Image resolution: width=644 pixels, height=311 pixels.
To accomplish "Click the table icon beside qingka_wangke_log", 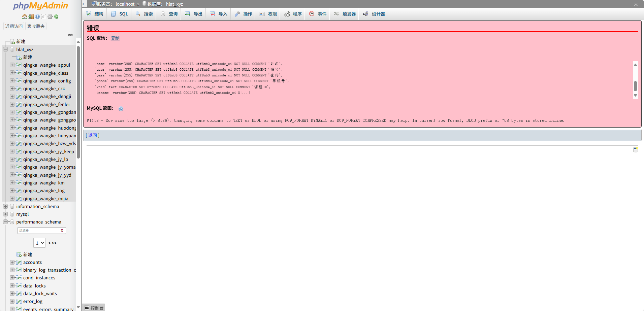I will coord(19,191).
